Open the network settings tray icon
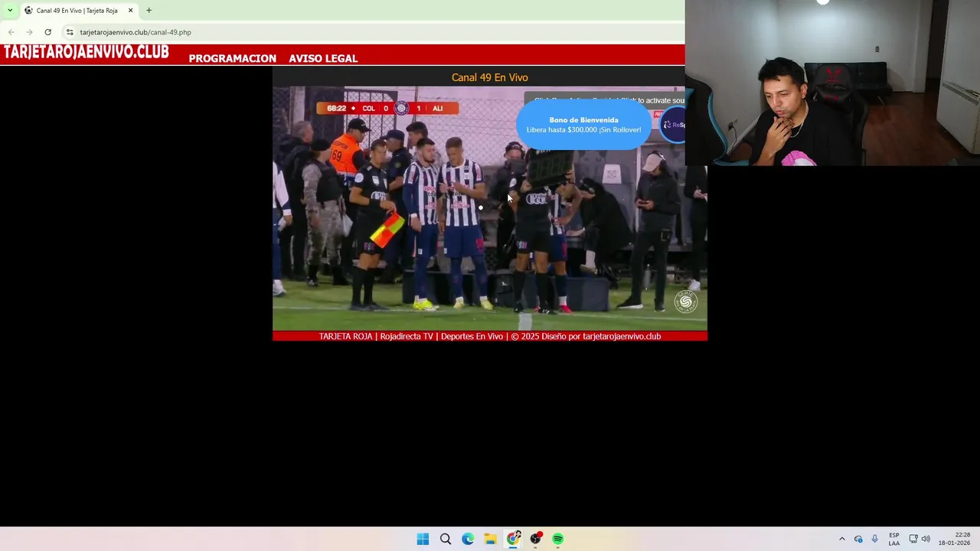Viewport: 980px width, 551px height. [913, 539]
